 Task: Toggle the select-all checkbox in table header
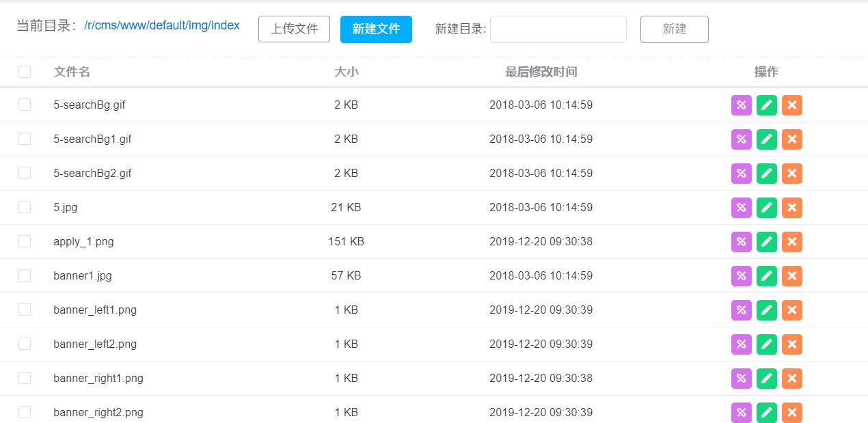(x=25, y=72)
